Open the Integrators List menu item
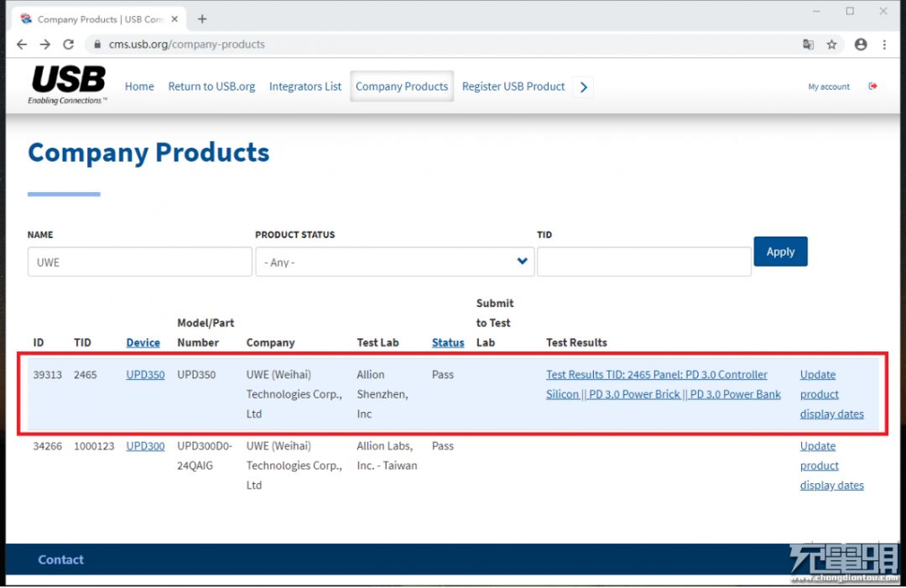 pyautogui.click(x=305, y=86)
